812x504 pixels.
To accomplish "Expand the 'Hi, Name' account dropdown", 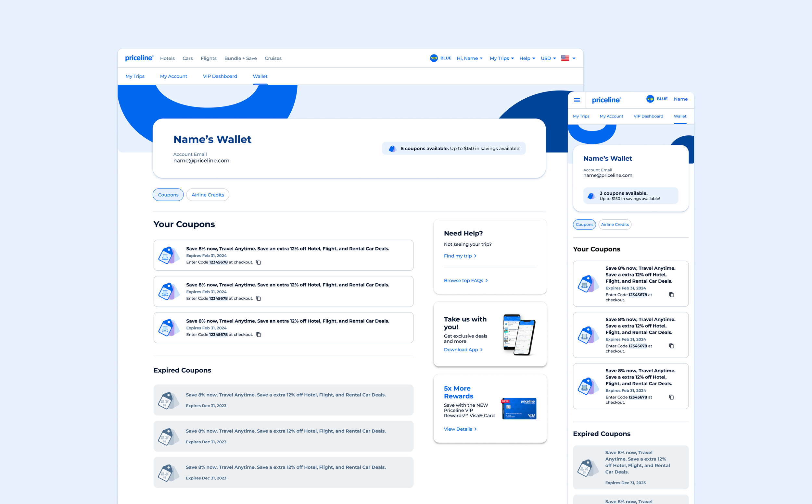I will (x=469, y=58).
